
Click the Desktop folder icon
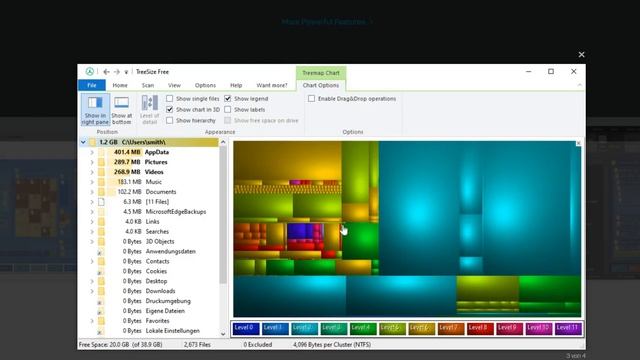(x=101, y=281)
